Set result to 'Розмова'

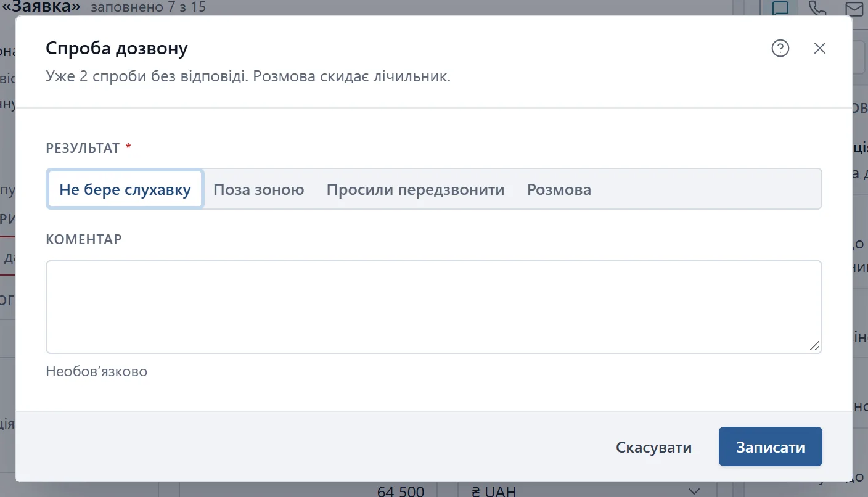(559, 189)
